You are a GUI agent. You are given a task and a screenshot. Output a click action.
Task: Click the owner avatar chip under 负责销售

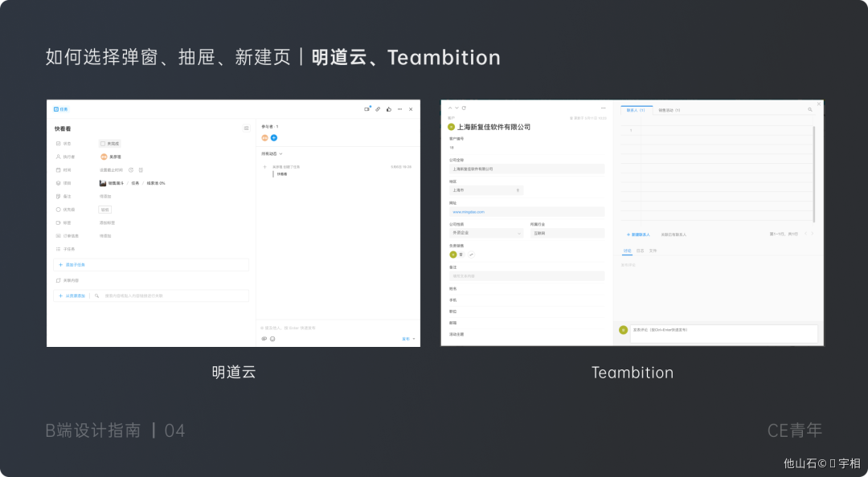point(457,255)
